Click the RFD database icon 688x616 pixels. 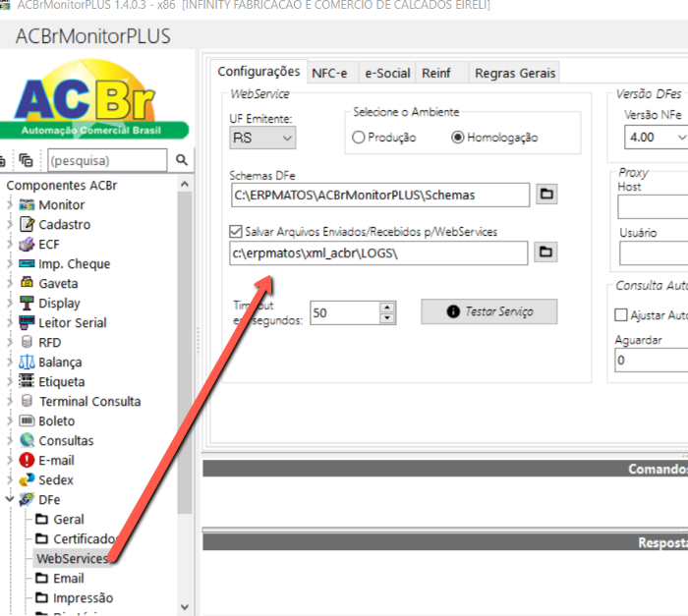point(27,342)
